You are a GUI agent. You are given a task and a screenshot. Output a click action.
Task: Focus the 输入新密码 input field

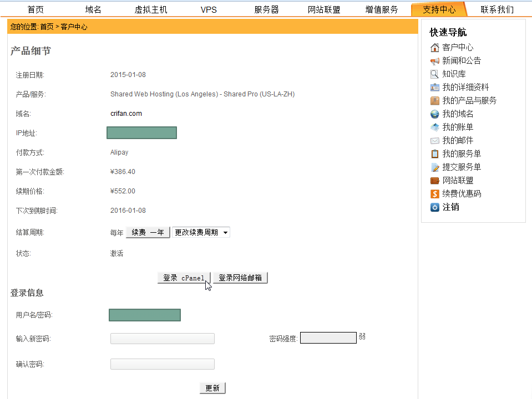click(162, 339)
